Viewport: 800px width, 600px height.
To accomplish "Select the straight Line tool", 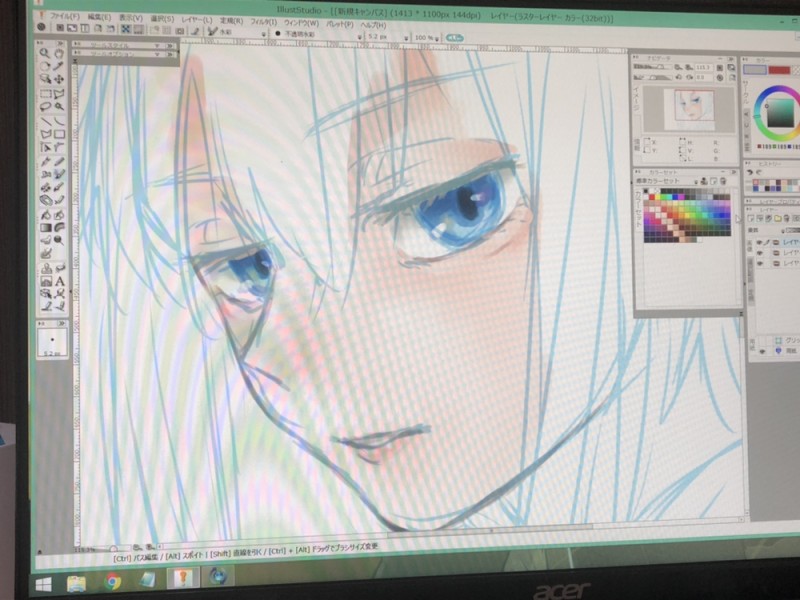I will (45, 121).
